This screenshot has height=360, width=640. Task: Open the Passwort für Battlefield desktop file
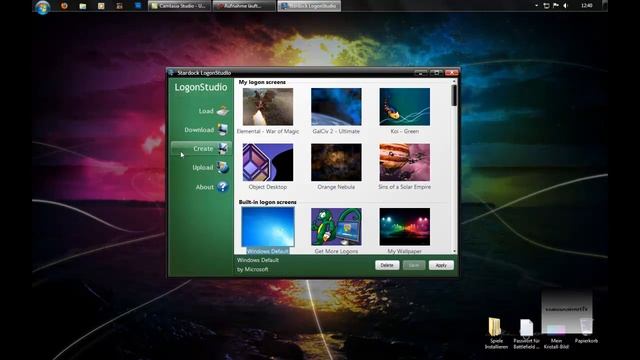[527, 333]
